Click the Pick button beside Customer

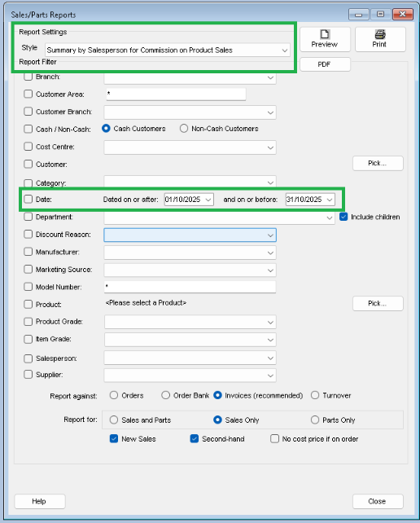click(378, 163)
